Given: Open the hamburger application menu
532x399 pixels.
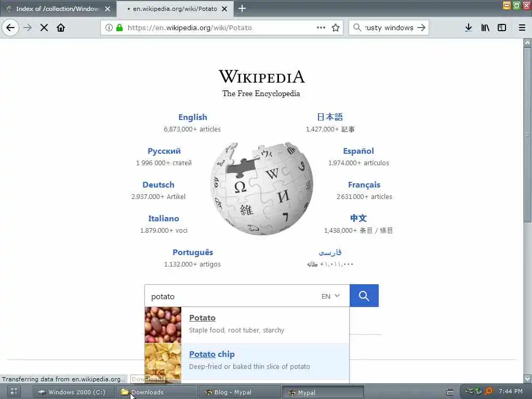Looking at the screenshot, I should pyautogui.click(x=522, y=28).
